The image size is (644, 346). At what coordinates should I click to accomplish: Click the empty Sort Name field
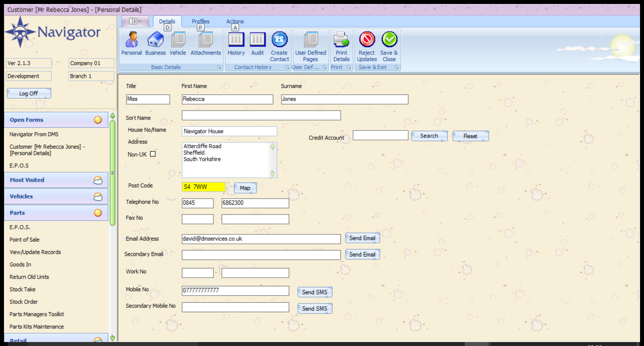(261, 115)
